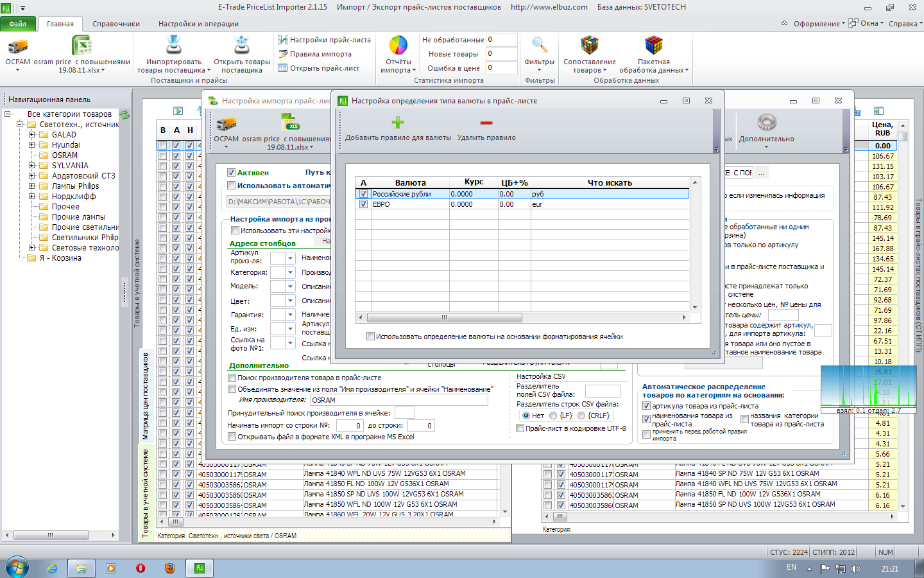Open Windows Explorer from the taskbar
The image size is (924, 578).
[81, 568]
